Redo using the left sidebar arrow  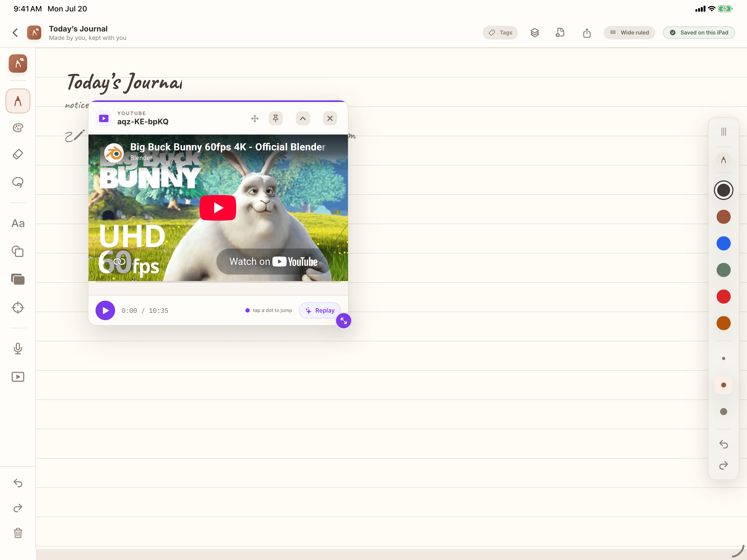(18, 508)
